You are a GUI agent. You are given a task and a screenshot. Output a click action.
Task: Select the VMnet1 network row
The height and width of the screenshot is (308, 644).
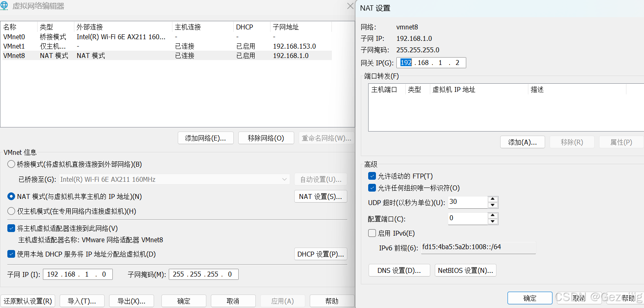(x=166, y=46)
